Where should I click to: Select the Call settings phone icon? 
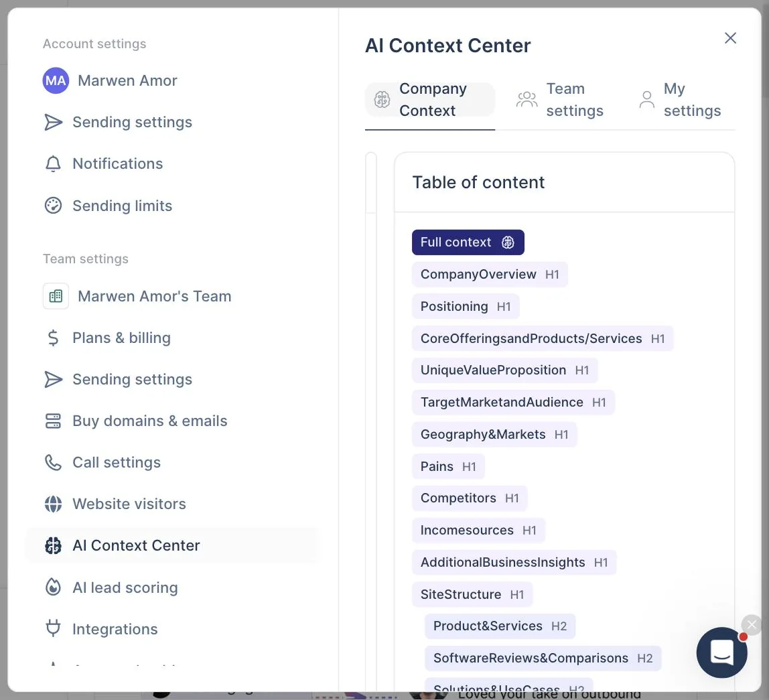coord(53,463)
